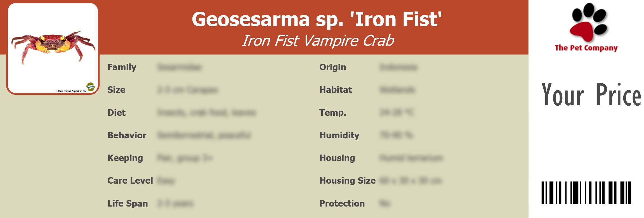
Task: Click The Pet Company brand text
Action: [x=586, y=48]
